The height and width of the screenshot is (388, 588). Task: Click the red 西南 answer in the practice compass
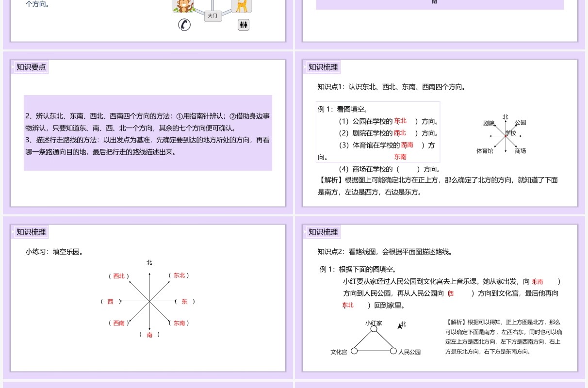(x=119, y=323)
